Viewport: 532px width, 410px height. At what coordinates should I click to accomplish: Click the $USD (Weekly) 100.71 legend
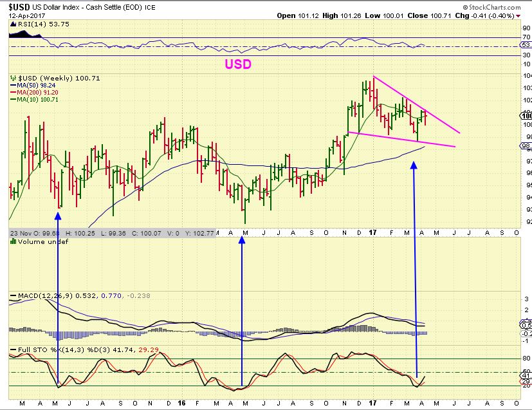59,78
